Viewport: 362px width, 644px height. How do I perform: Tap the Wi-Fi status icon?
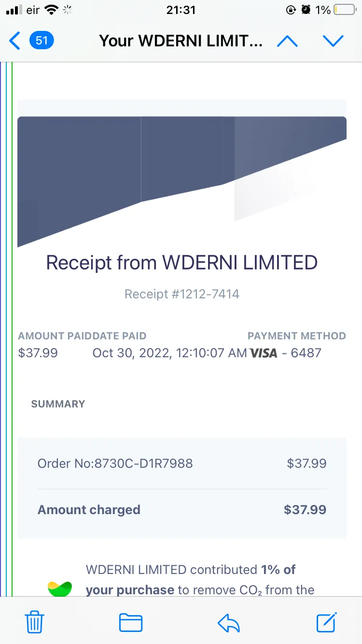pos(50,10)
